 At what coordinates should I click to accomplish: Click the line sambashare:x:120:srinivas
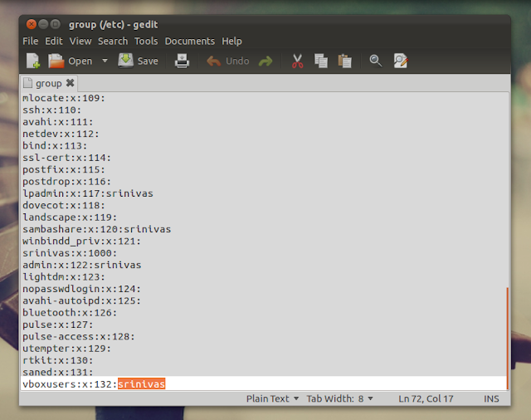(x=96, y=229)
